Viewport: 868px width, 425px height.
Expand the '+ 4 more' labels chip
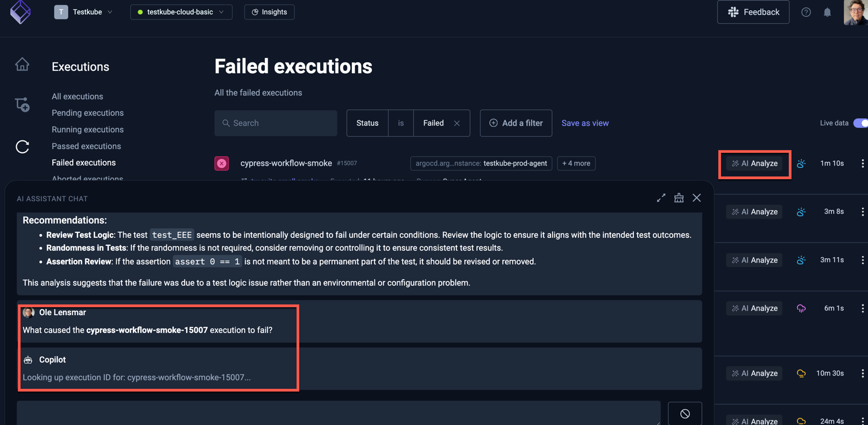click(x=576, y=163)
